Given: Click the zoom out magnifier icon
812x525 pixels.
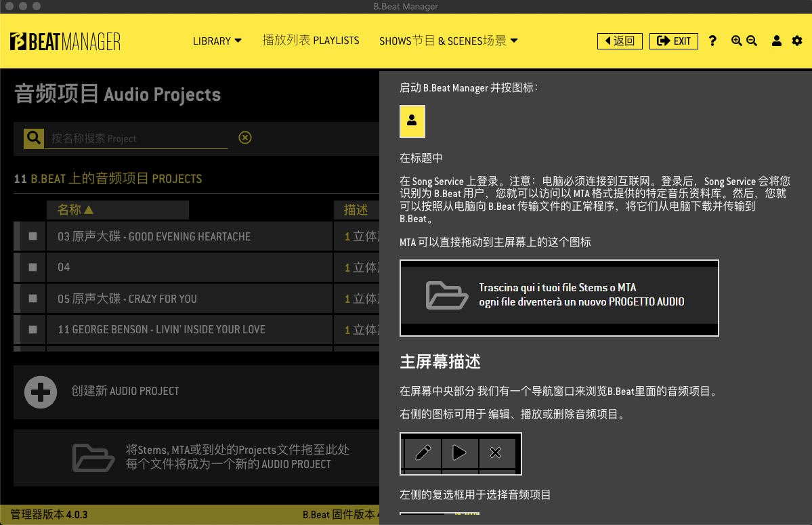Looking at the screenshot, I should point(752,41).
